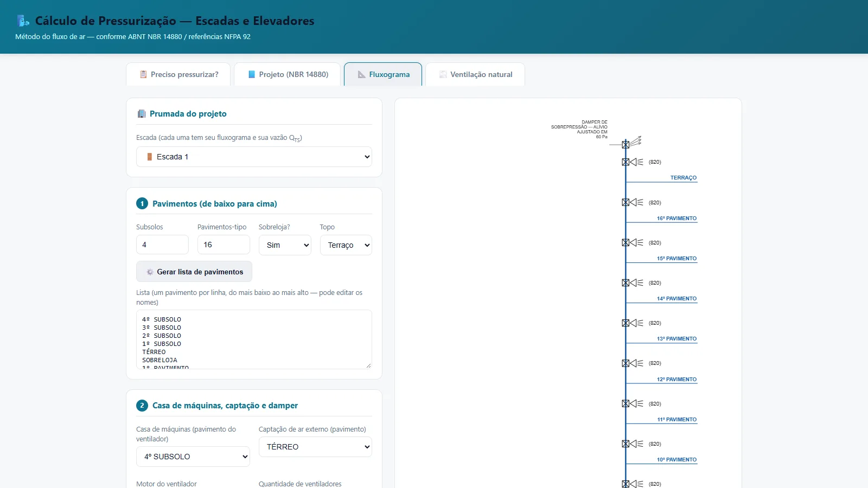
Task: Click the 15º PAVIMENTO label in the diagram
Action: coord(677,259)
